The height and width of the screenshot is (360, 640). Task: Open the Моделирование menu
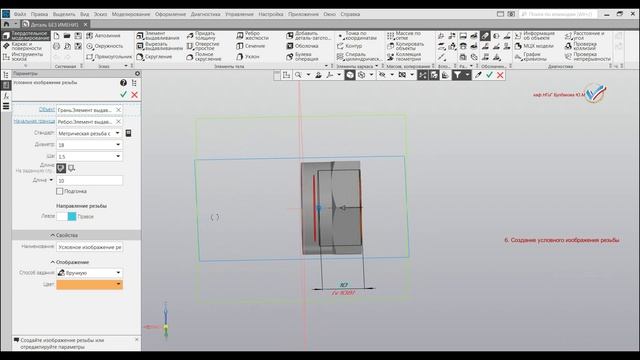(x=131, y=14)
